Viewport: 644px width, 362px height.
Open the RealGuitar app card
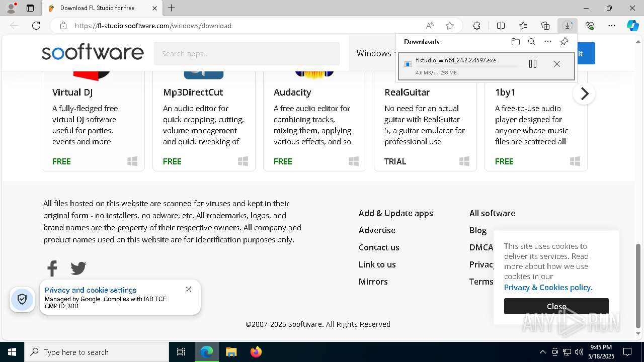click(425, 121)
